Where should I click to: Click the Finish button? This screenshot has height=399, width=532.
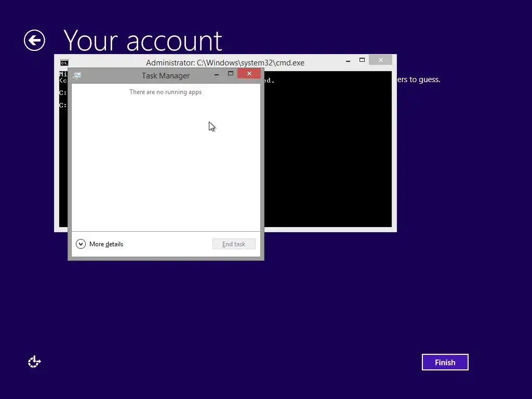(445, 362)
